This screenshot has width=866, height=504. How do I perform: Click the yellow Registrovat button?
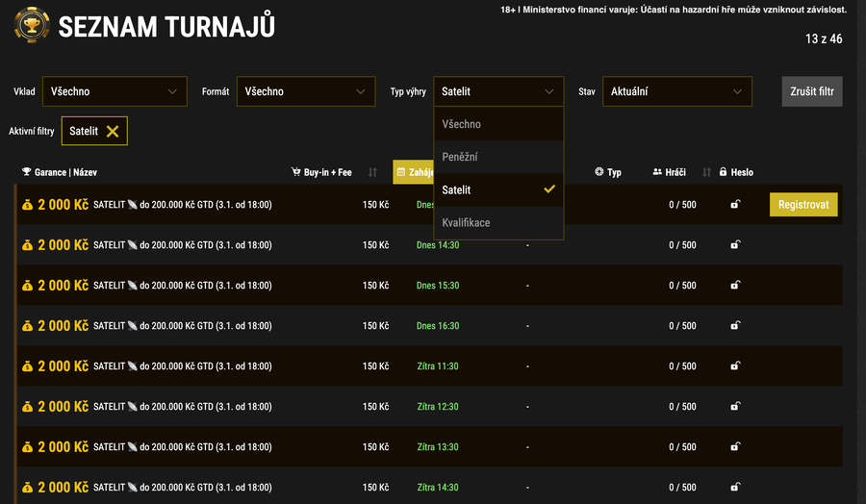(803, 205)
